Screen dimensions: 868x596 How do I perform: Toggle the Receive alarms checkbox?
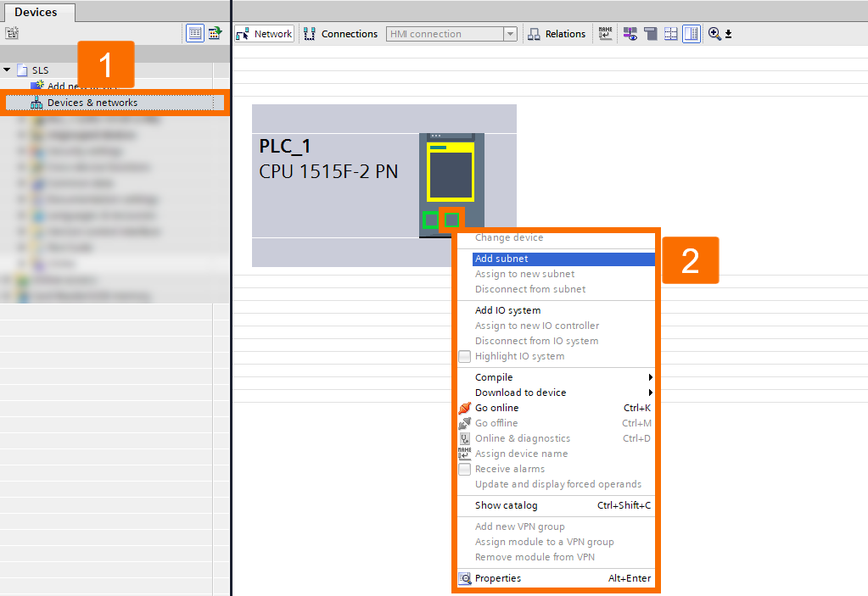pyautogui.click(x=464, y=470)
